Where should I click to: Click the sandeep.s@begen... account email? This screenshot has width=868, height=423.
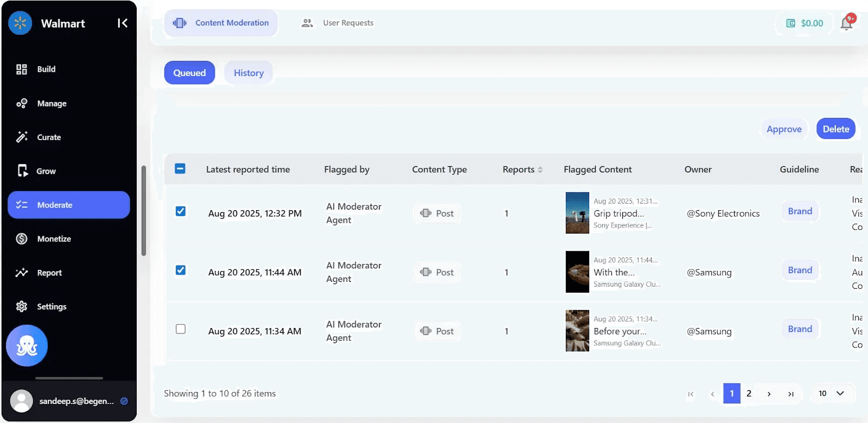click(76, 401)
